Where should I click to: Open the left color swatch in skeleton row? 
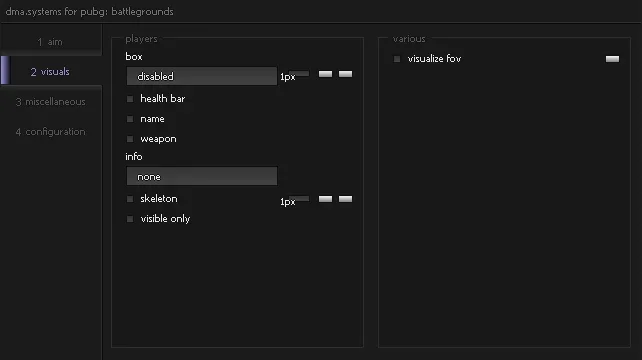click(326, 199)
